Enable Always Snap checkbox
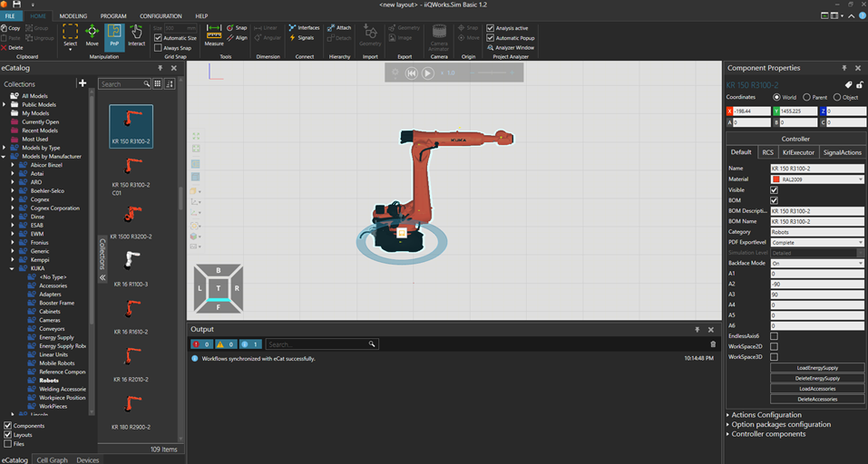The width and height of the screenshot is (868, 464). pos(159,48)
